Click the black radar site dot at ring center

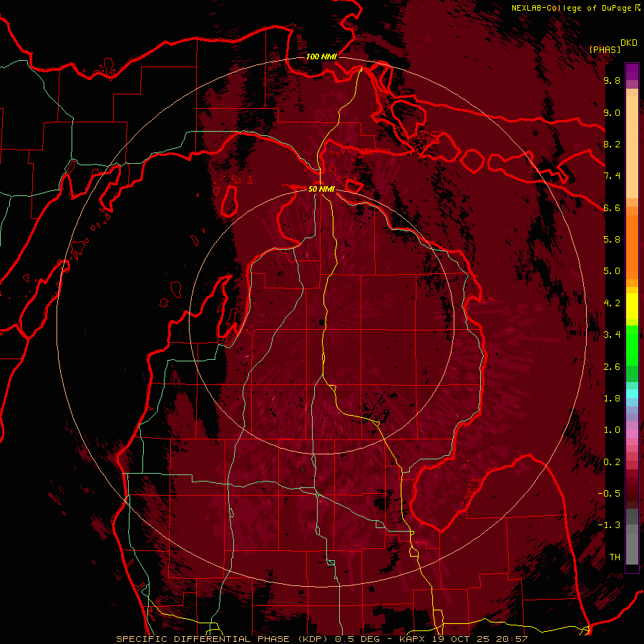321,323
